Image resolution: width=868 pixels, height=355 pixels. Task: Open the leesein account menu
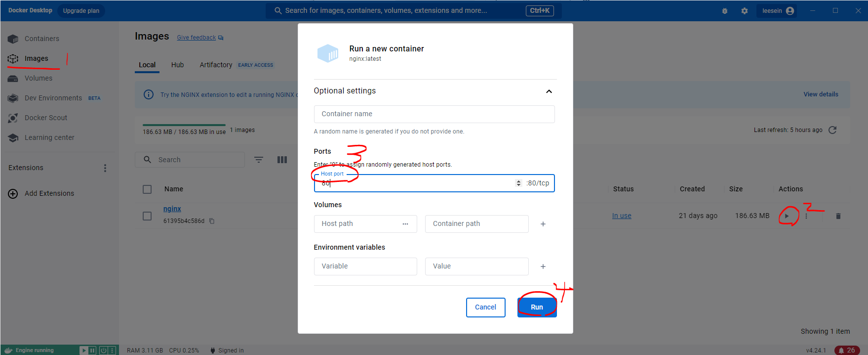(x=777, y=11)
